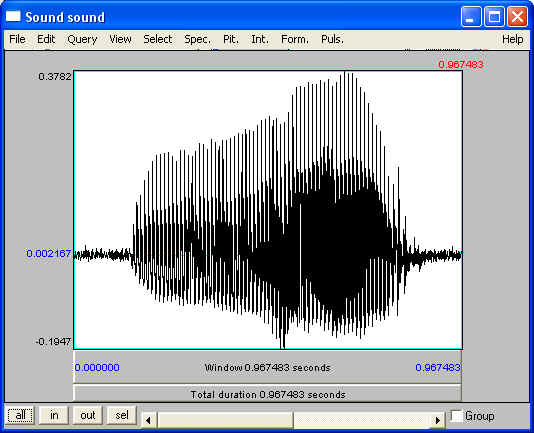Viewport: 534px width, 433px height.
Task: Open the File menu
Action: point(17,39)
